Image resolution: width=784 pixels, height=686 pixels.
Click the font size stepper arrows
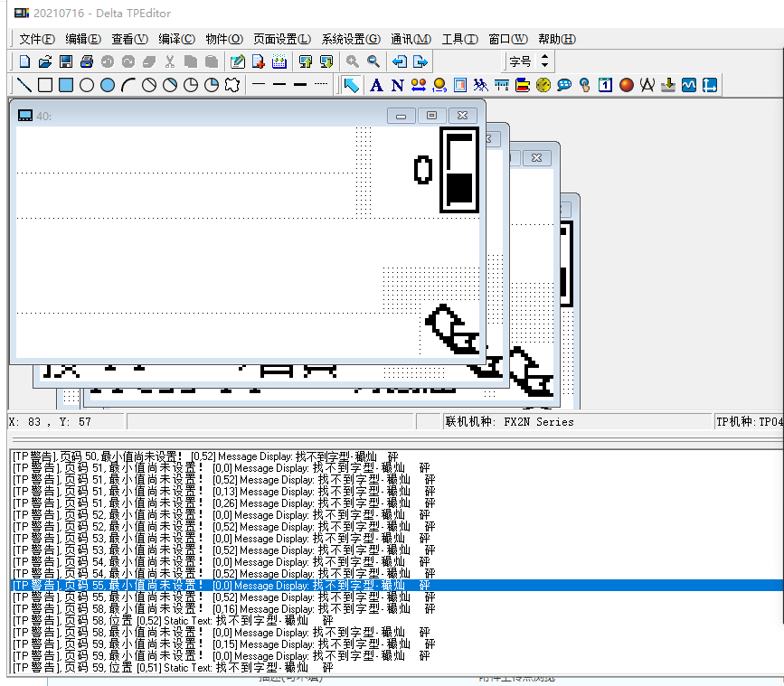tap(544, 61)
